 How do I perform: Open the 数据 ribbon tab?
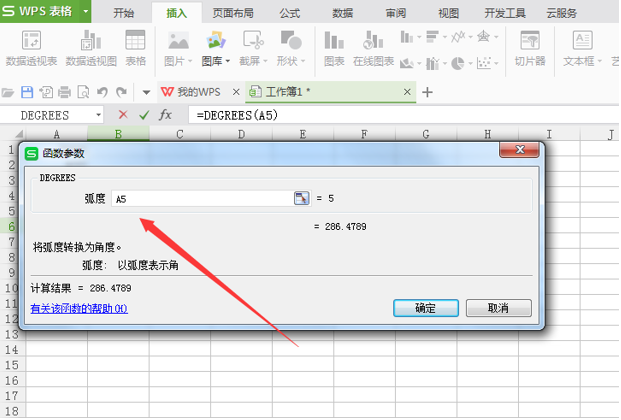click(343, 13)
